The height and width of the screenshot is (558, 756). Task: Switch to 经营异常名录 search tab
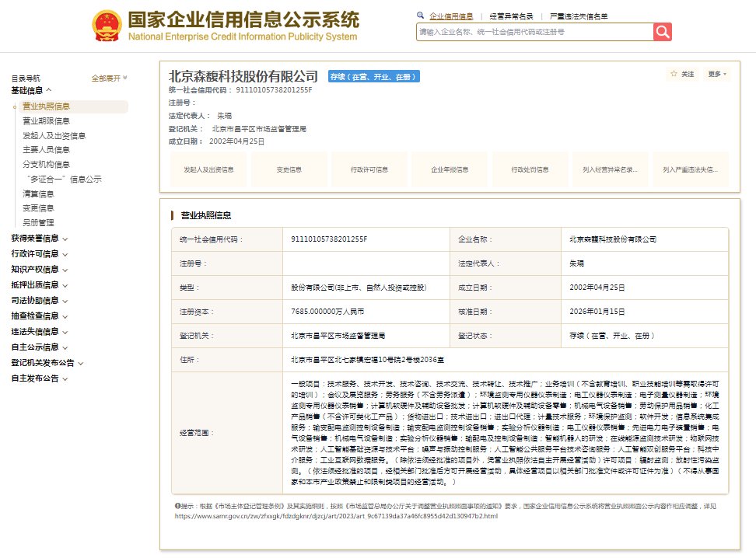511,16
